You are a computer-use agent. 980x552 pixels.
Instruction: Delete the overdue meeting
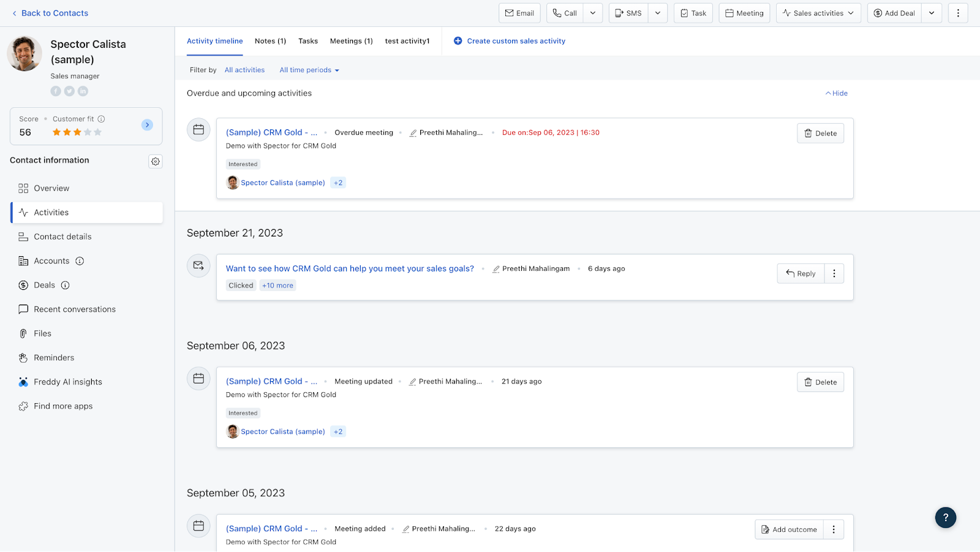820,134
